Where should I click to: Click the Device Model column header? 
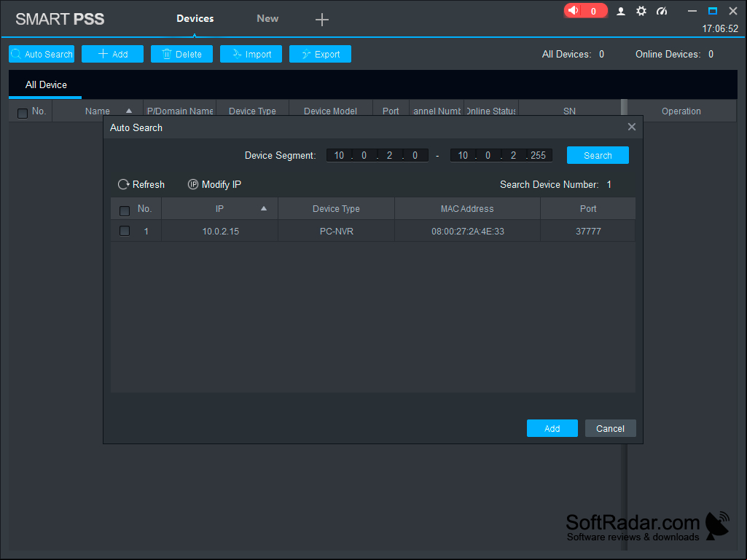point(331,111)
